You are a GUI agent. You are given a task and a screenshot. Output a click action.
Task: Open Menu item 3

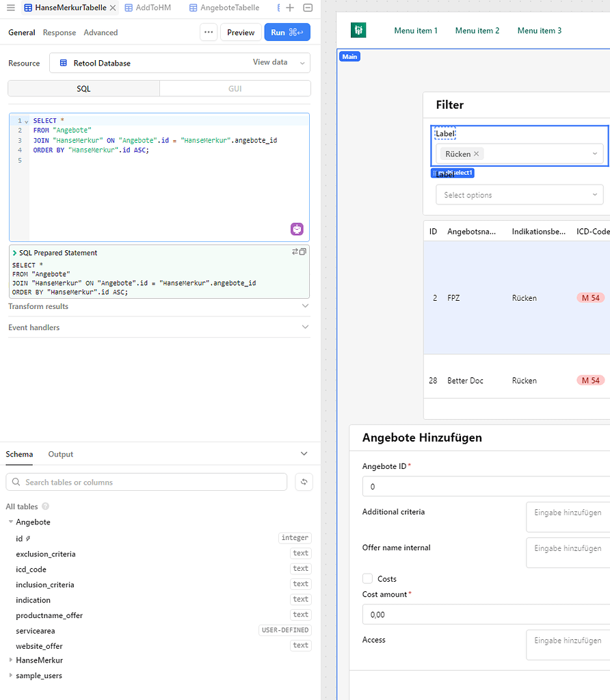pyautogui.click(x=540, y=30)
